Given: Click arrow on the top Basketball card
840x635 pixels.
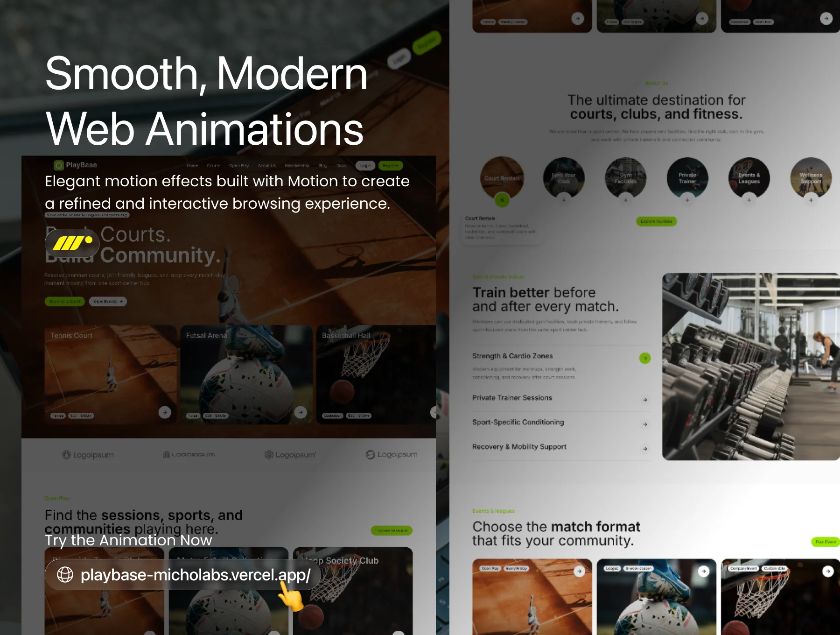Looking at the screenshot, I should pyautogui.click(x=826, y=19).
